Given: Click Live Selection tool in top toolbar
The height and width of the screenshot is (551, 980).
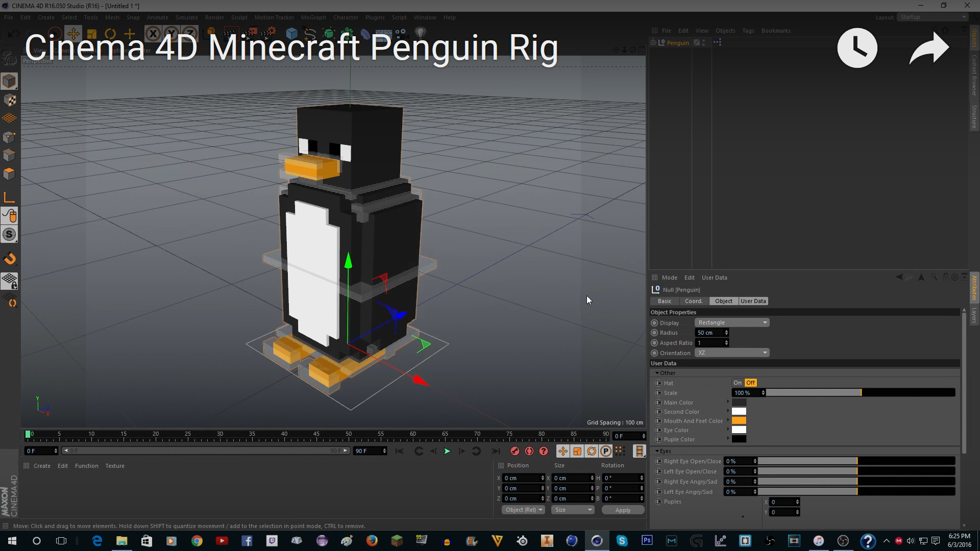Looking at the screenshot, I should tap(55, 34).
